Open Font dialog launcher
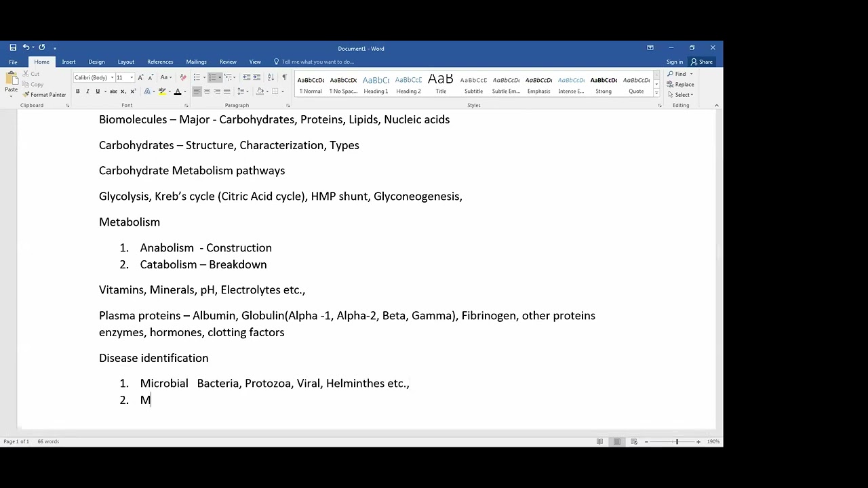 (x=186, y=106)
